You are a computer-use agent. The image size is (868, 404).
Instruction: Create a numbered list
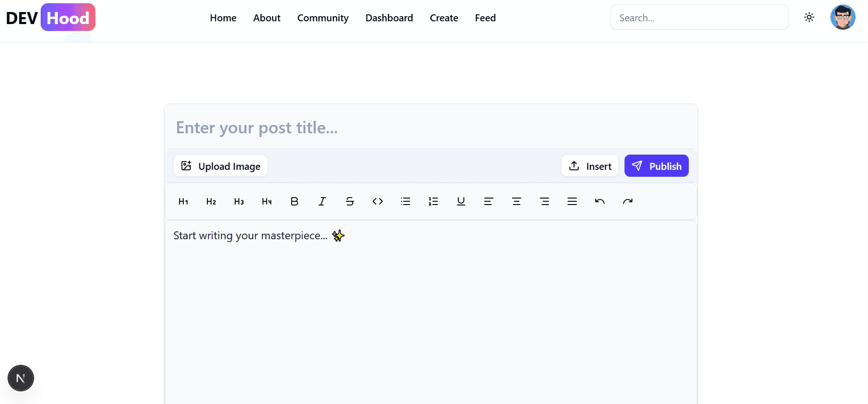433,201
